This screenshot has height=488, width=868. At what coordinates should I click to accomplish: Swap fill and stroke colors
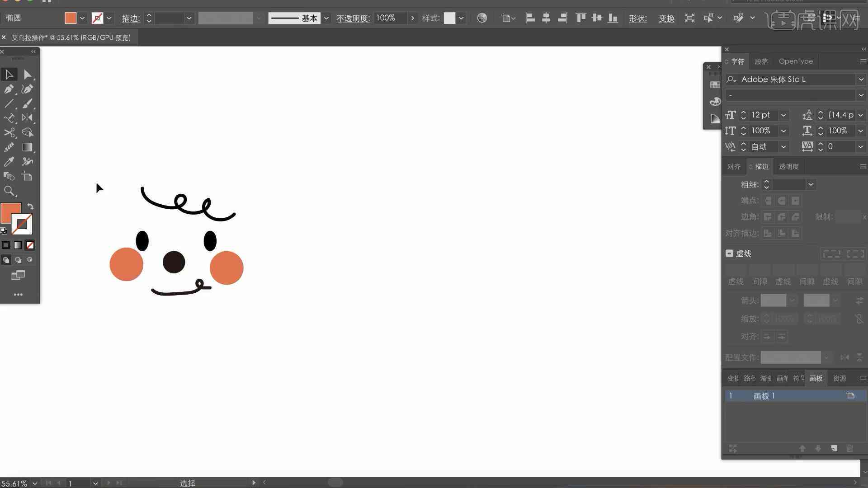[30, 206]
